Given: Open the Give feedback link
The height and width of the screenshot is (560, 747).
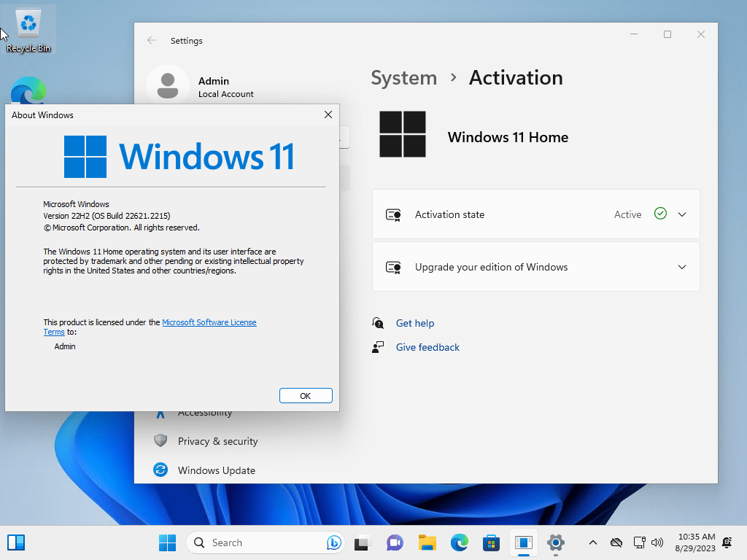Looking at the screenshot, I should coord(427,347).
